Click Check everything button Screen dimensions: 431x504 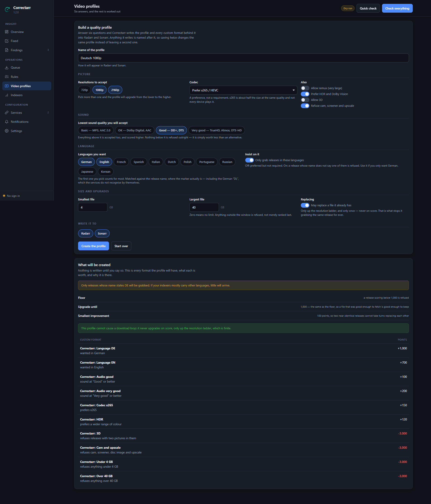tap(397, 8)
